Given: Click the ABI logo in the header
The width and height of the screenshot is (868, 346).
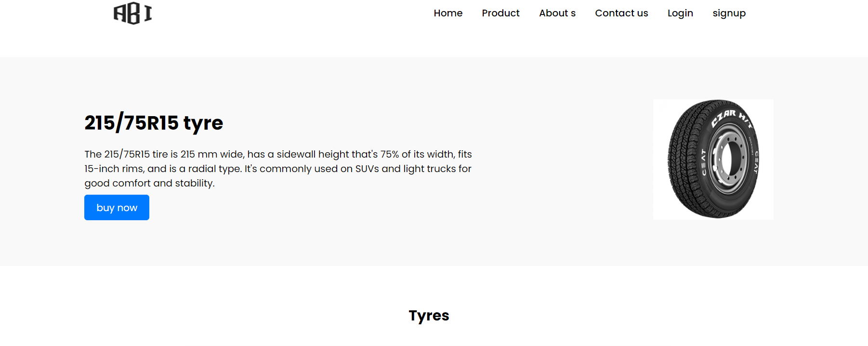Looking at the screenshot, I should pyautogui.click(x=132, y=13).
